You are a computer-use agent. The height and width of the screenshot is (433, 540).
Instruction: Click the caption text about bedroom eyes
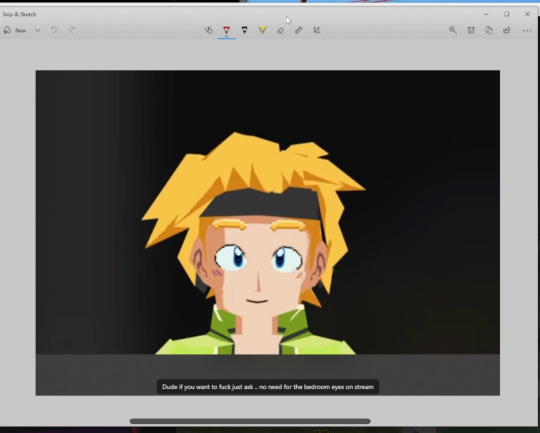pos(268,387)
